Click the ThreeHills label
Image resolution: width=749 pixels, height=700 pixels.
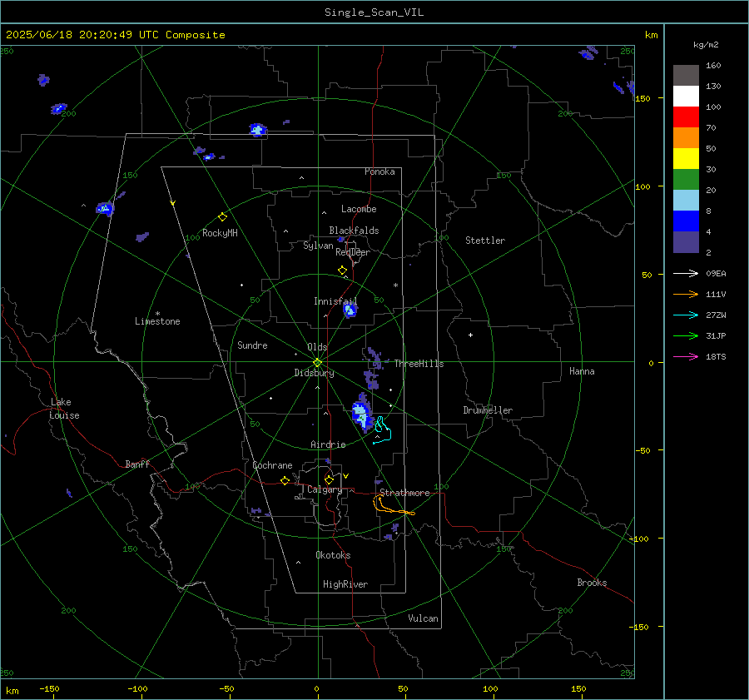pyautogui.click(x=419, y=364)
